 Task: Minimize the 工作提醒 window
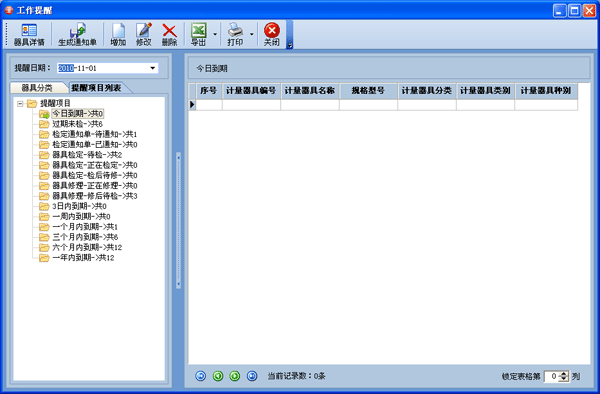(559, 10)
